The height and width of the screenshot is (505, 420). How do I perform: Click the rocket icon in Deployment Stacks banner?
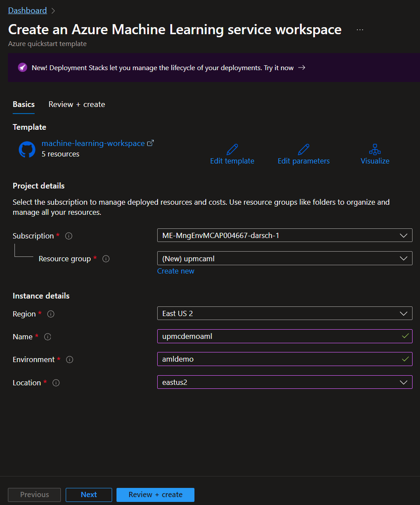point(22,68)
